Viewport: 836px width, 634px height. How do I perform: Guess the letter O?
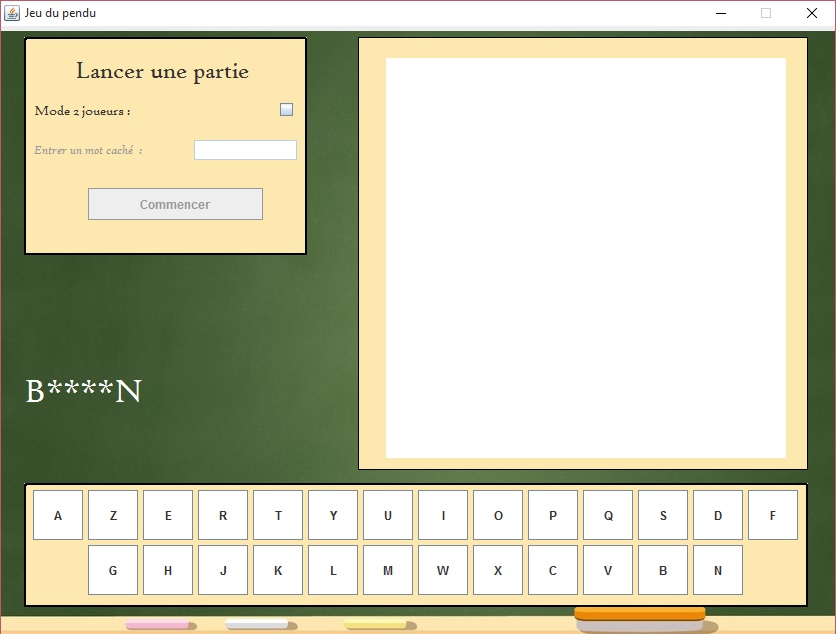tap(498, 515)
